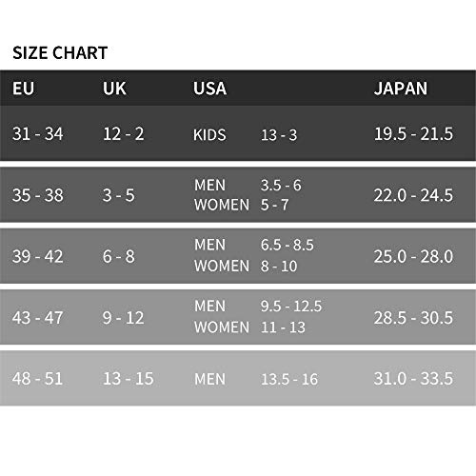
Task: Click EU size 43 - 47
Action: [x=38, y=317]
